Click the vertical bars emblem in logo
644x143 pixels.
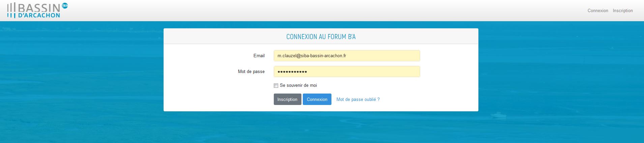(11, 10)
